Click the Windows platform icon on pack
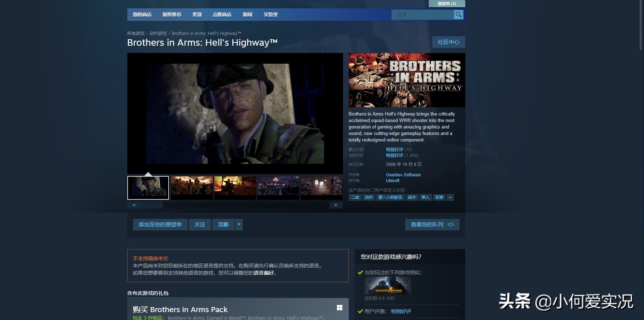Viewport: 644px width, 320px height. (x=339, y=308)
